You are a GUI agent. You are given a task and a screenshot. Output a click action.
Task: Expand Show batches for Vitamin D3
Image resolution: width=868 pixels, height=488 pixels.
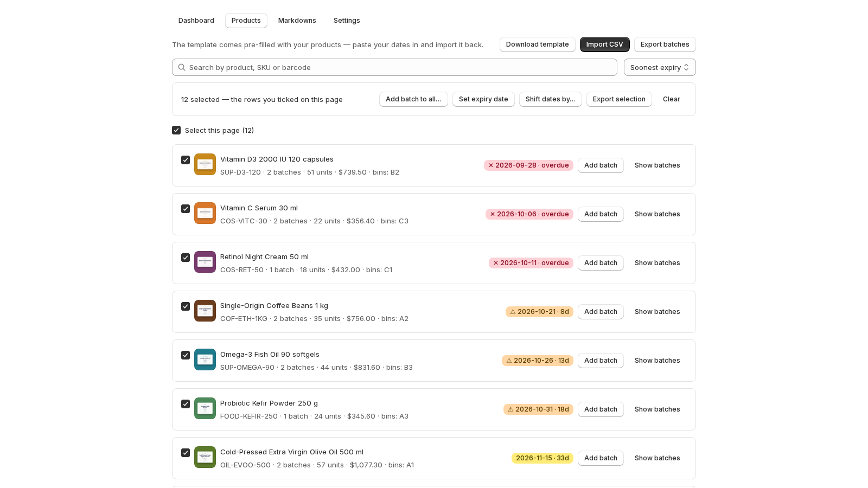pos(658,165)
